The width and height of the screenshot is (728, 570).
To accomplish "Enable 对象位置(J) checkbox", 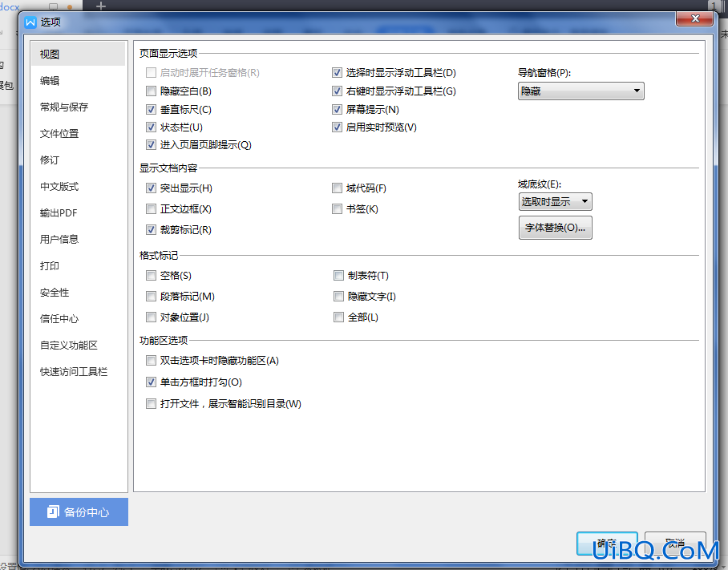I will pos(151,317).
